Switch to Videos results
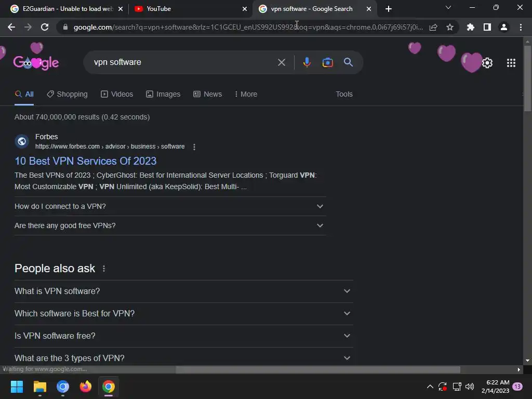 coord(117,95)
